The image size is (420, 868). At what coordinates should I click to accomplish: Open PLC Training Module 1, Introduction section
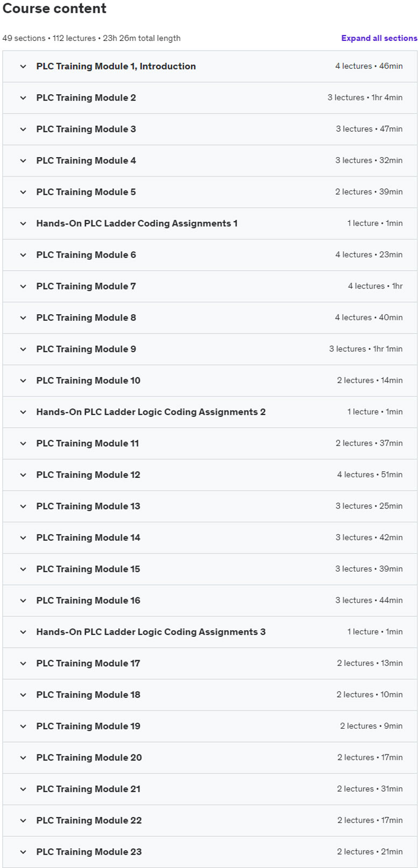tap(116, 66)
